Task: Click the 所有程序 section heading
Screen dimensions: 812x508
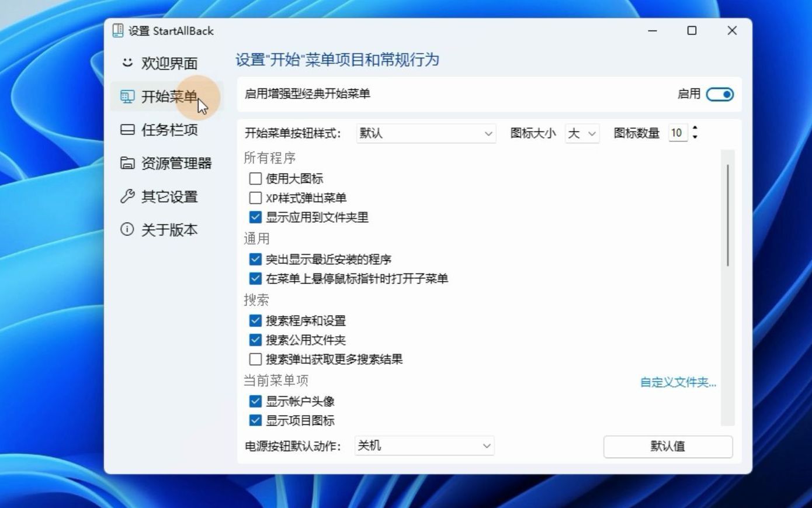Action: [270, 158]
